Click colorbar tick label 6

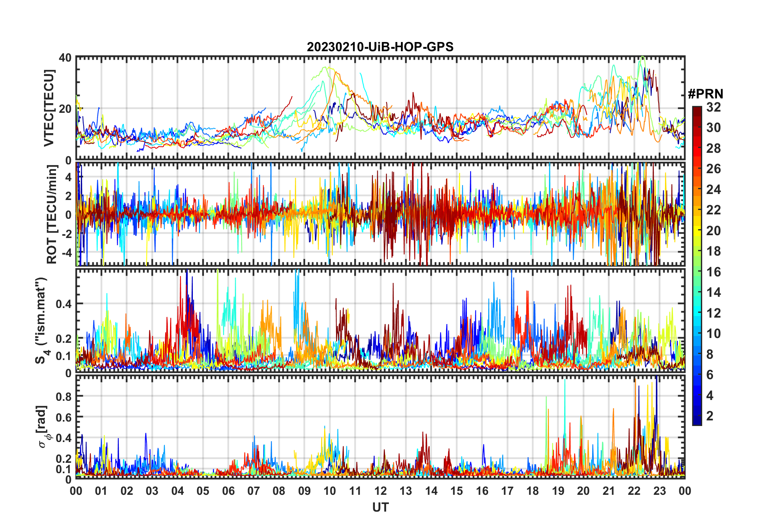710,375
